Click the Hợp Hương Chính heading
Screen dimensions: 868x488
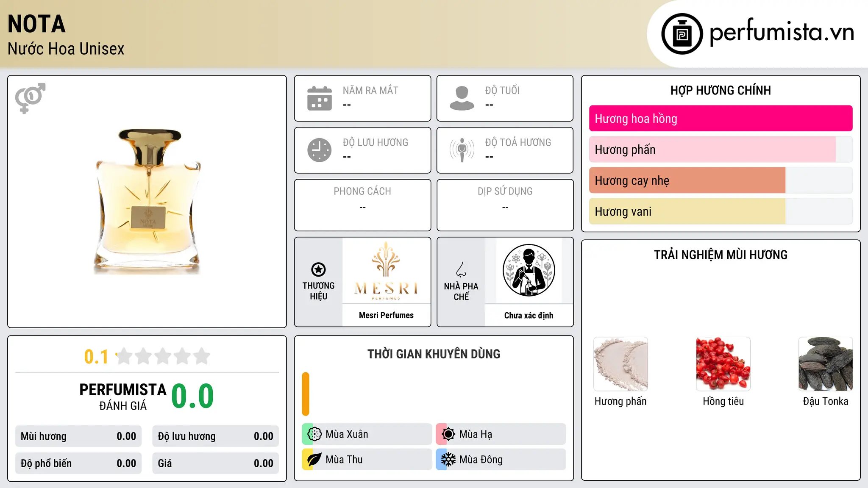coord(721,90)
